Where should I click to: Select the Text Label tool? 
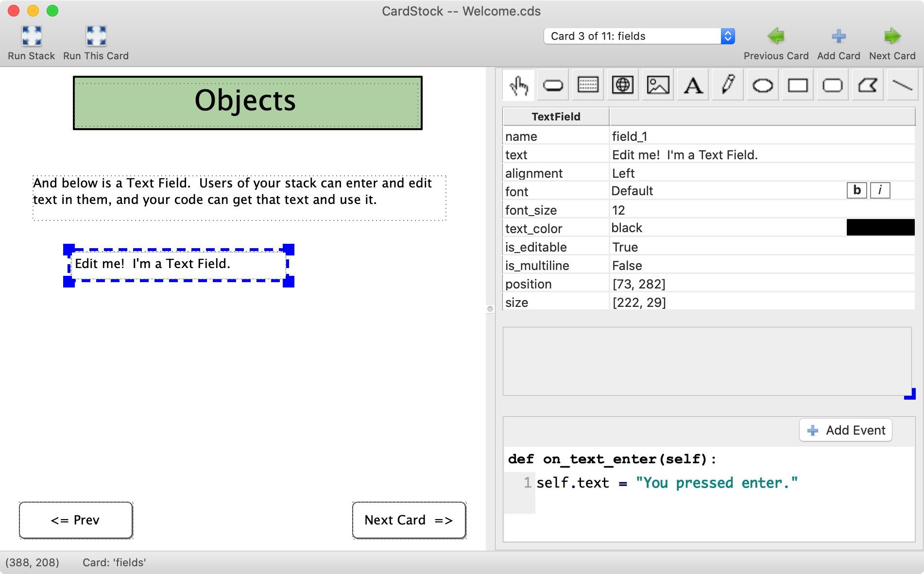(x=693, y=85)
